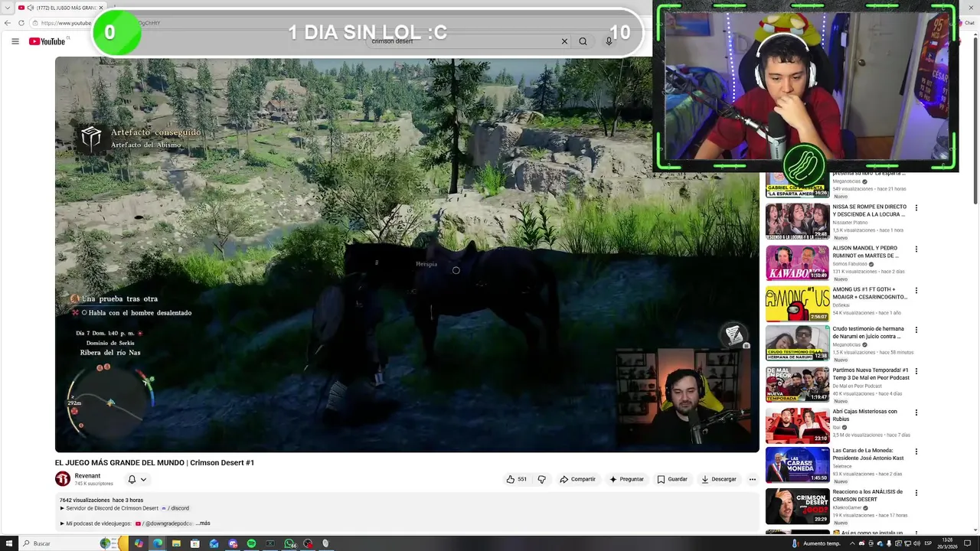Viewport: 980px width, 551px height.
Task: Open the 'AMONG US #1 FT GOTH' thumbnail
Action: [797, 304]
